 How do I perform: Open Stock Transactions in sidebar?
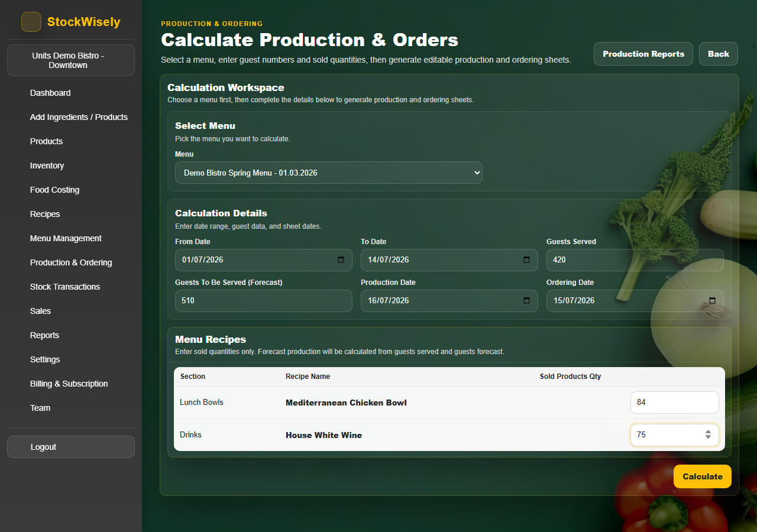tap(65, 287)
